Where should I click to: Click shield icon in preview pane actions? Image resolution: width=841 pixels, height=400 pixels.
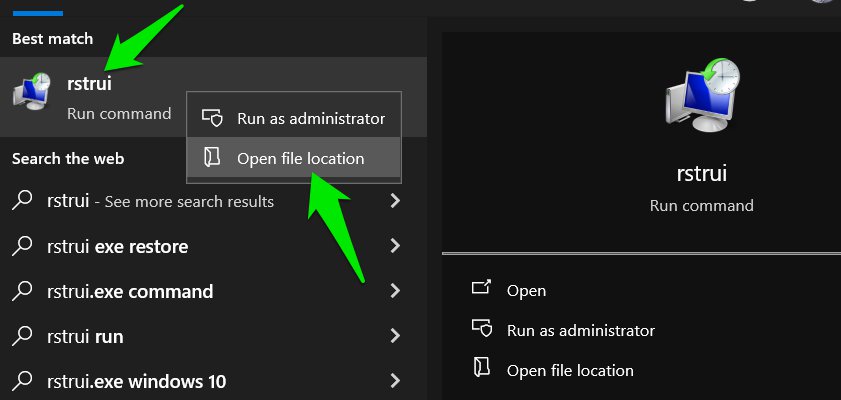pyautogui.click(x=481, y=328)
